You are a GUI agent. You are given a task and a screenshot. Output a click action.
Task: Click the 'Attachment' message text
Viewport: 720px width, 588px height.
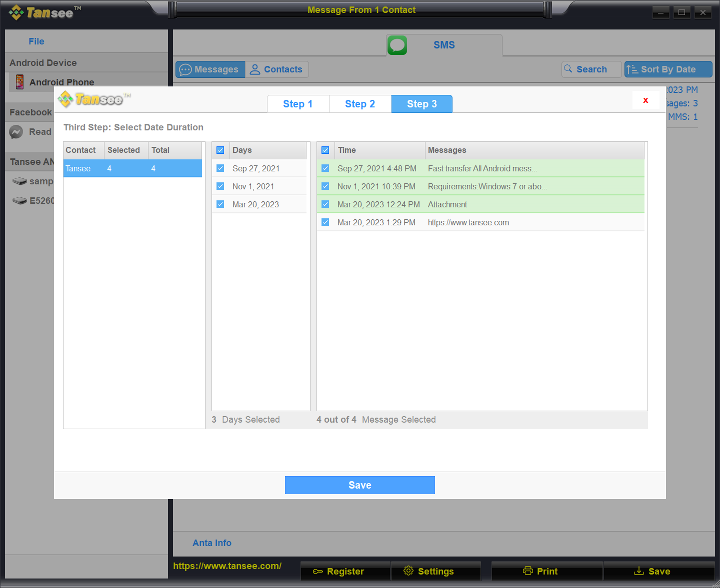(447, 204)
